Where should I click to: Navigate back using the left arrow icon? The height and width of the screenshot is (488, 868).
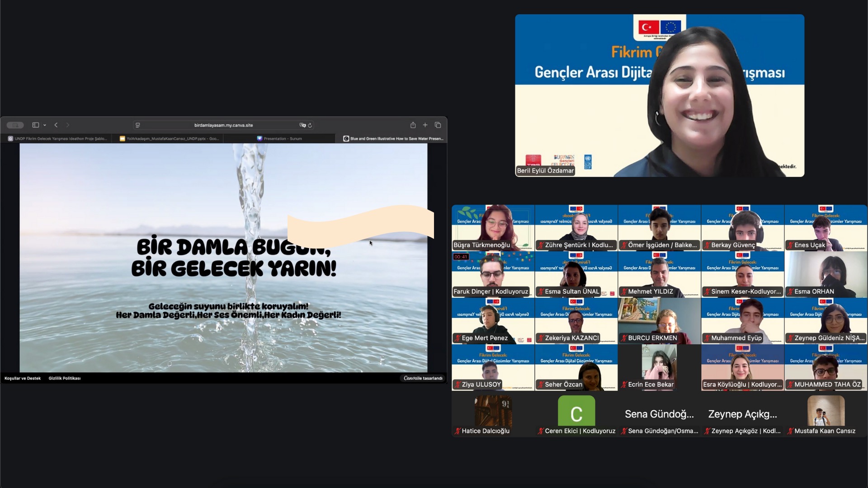56,125
